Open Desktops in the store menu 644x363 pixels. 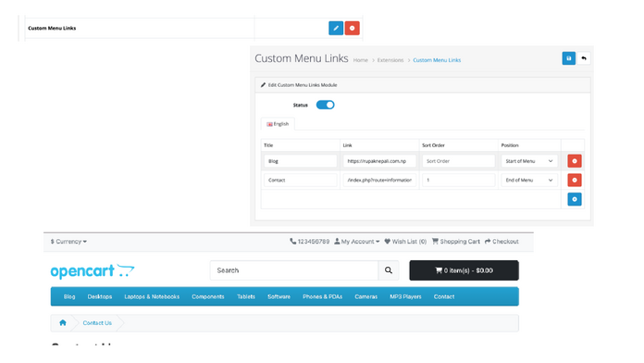coord(100,296)
